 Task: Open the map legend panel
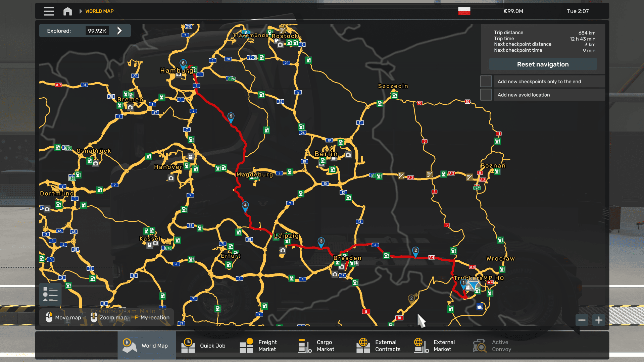(50, 294)
